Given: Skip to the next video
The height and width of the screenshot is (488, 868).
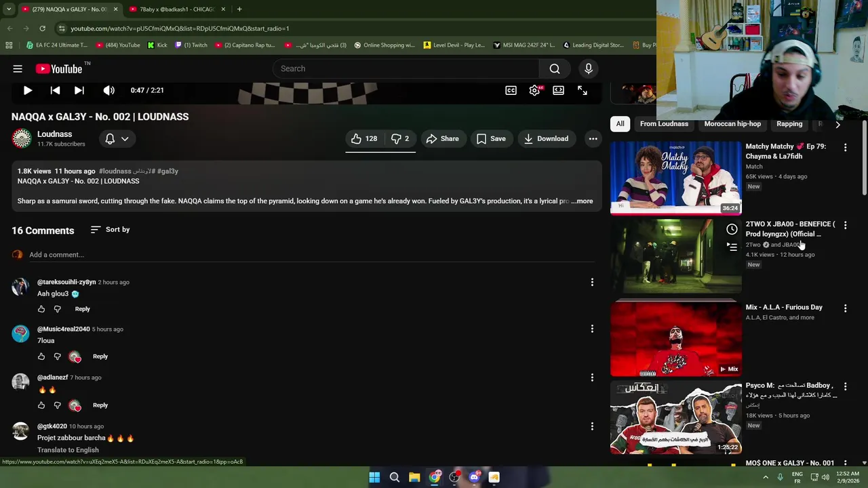Looking at the screenshot, I should [x=79, y=90].
